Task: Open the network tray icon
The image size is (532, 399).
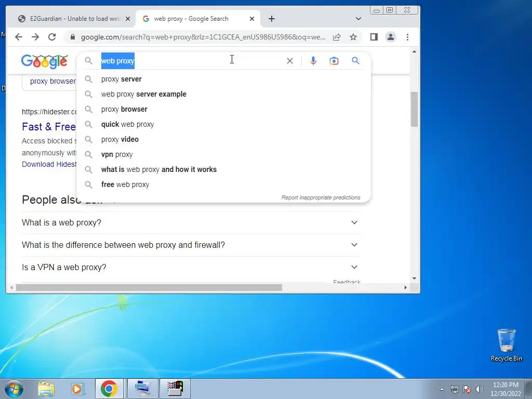Action: [454, 389]
